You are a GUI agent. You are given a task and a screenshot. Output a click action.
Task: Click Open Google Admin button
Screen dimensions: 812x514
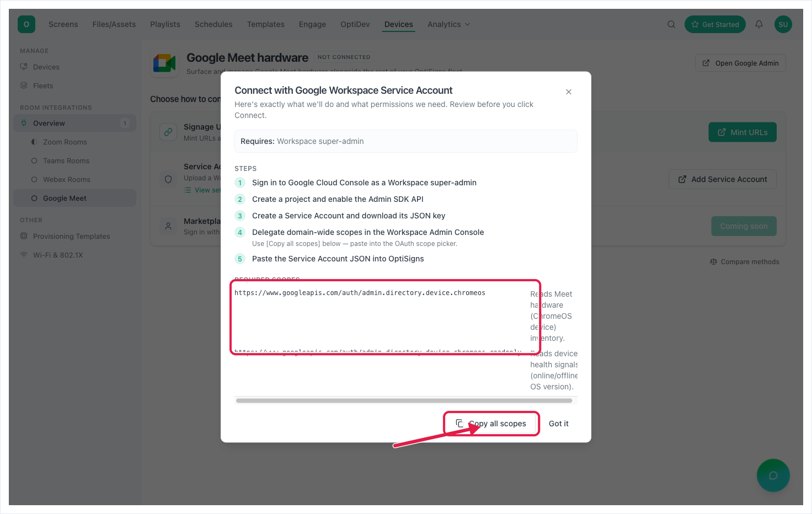[740, 63]
